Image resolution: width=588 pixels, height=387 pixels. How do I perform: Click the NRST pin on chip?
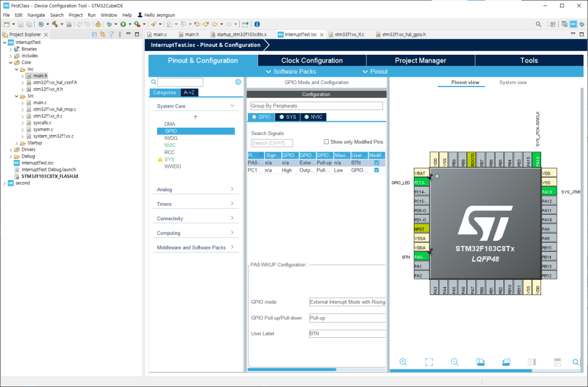(x=421, y=229)
